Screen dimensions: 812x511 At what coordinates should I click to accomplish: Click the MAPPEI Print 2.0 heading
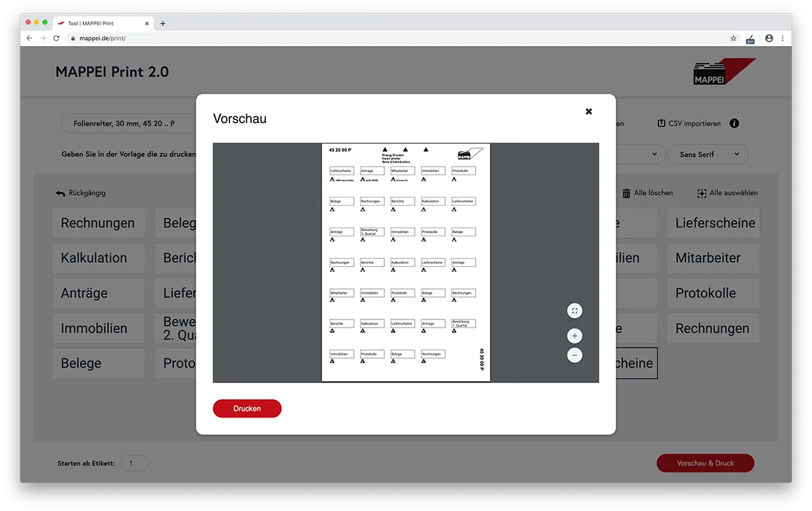pos(112,72)
